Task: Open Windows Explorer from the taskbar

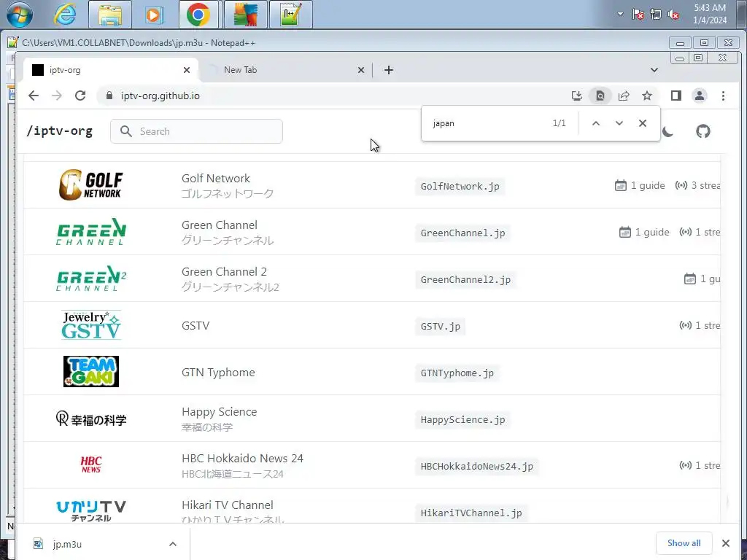Action: pyautogui.click(x=110, y=15)
